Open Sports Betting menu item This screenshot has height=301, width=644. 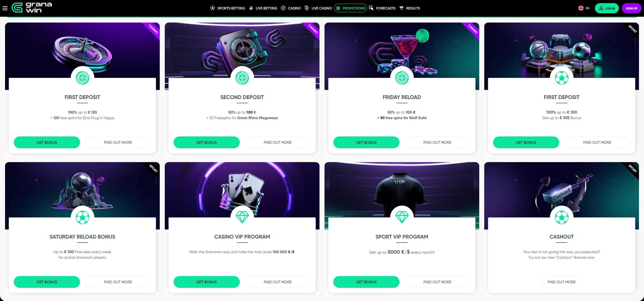227,8
